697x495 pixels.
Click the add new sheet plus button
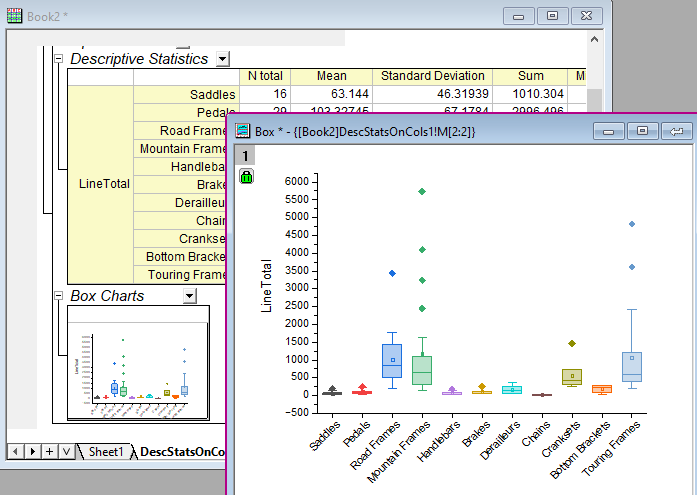[x=49, y=452]
